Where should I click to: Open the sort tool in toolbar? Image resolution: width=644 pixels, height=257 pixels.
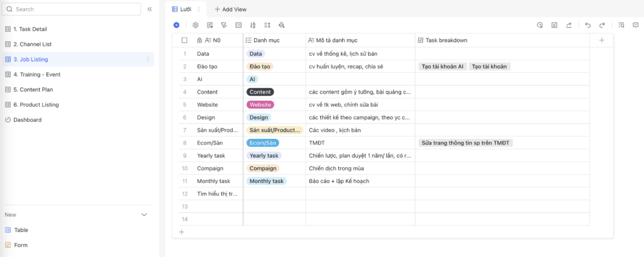[253, 25]
